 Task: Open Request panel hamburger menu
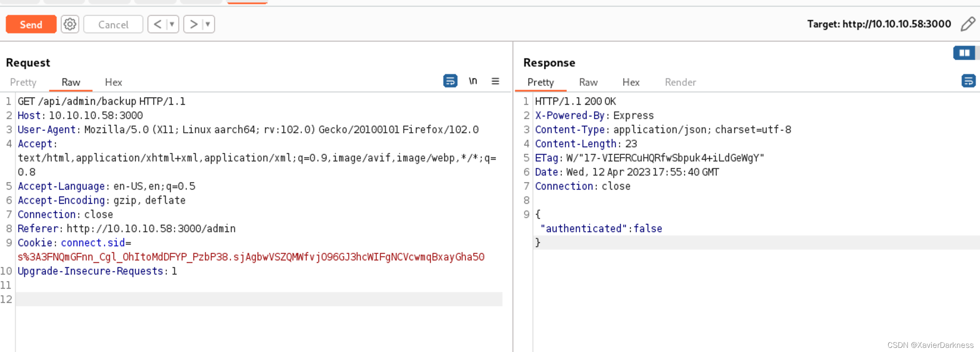click(x=495, y=81)
